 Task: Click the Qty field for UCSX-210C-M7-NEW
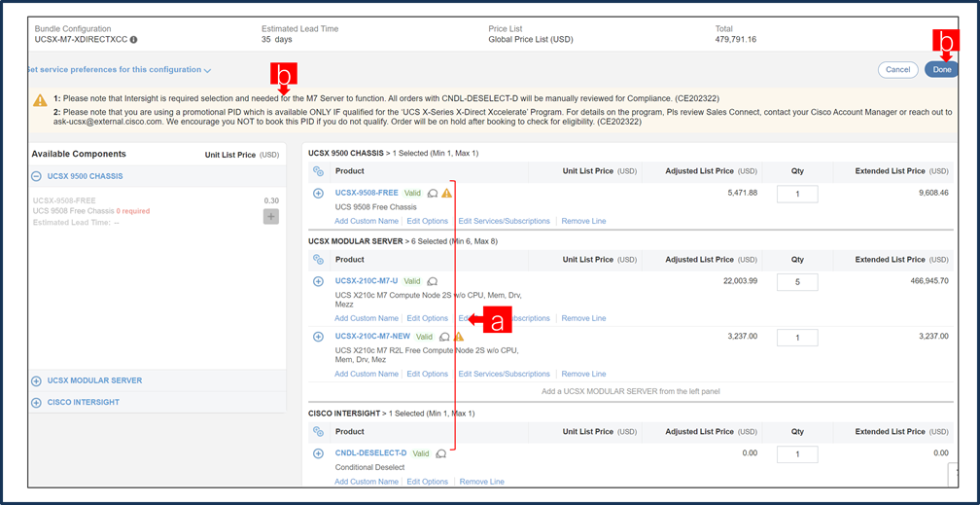[x=797, y=338]
